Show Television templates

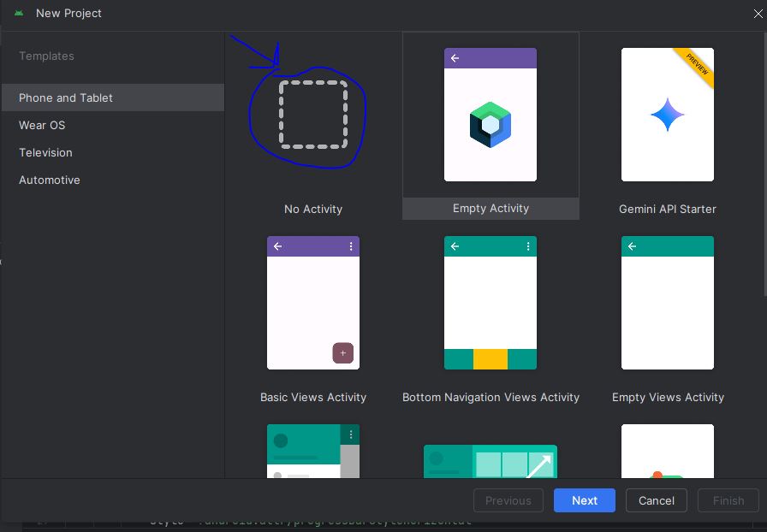click(45, 152)
